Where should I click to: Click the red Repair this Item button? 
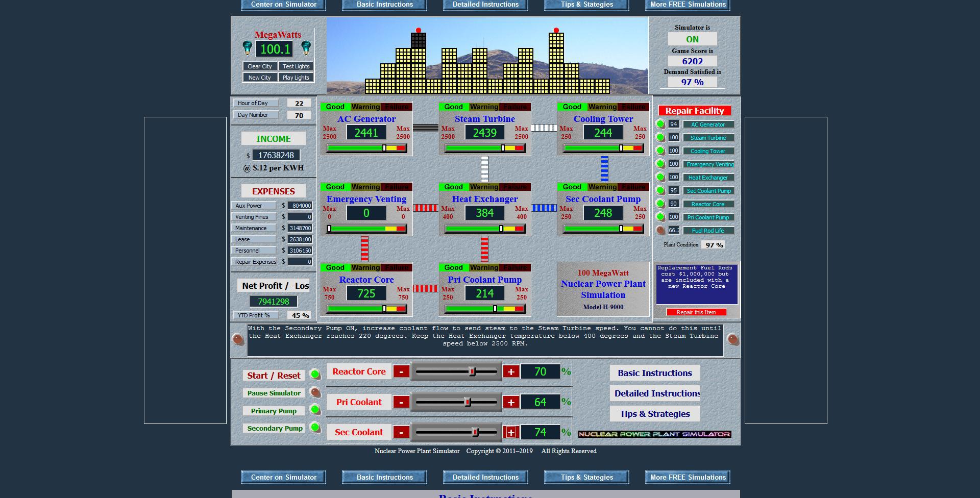tap(695, 312)
